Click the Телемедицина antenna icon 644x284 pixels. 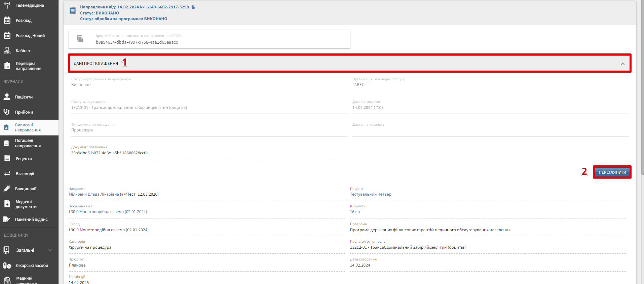tap(7, 5)
